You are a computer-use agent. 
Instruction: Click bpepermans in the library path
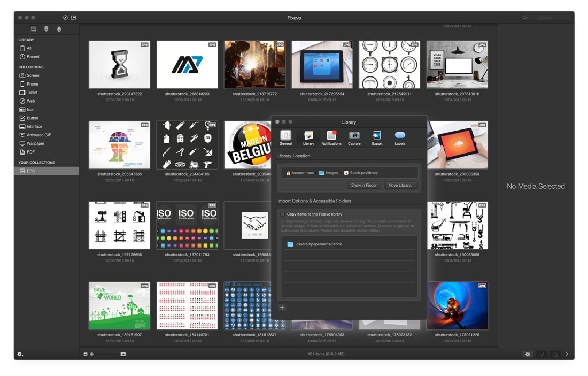[300, 173]
